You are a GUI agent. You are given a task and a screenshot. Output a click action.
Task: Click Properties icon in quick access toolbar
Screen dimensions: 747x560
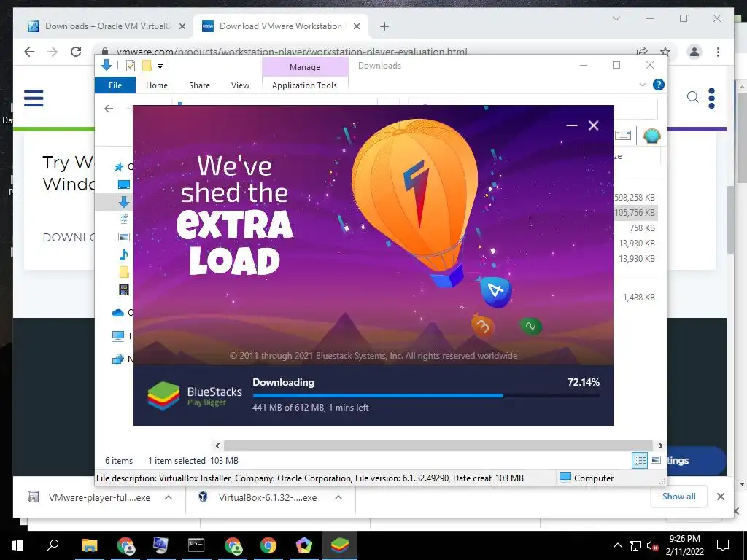(130, 66)
